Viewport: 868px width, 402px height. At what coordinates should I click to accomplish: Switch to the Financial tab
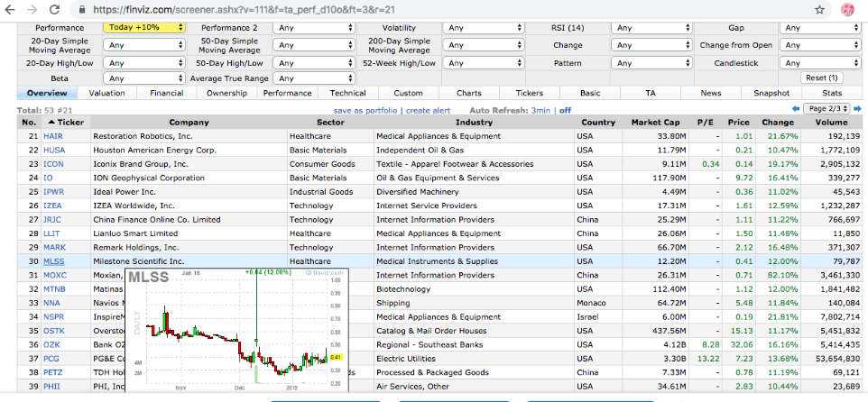click(x=167, y=93)
